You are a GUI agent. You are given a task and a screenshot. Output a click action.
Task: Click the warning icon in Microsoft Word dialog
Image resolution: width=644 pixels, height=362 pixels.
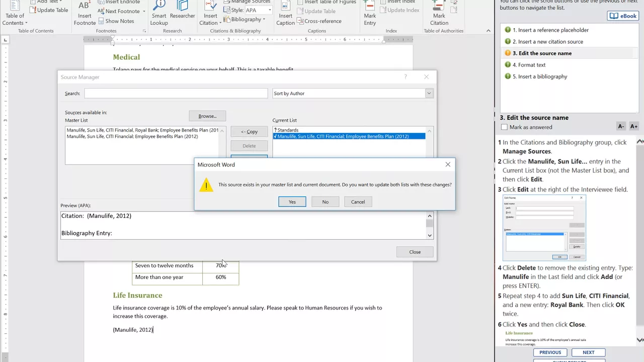point(206,185)
